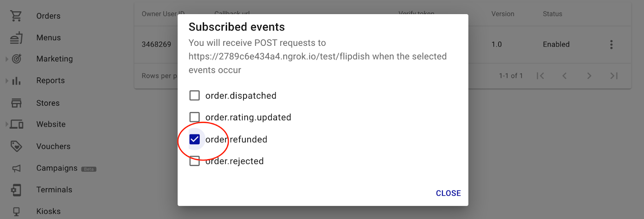Uncheck the order.refunded checkbox
644x219 pixels.
[x=194, y=139]
